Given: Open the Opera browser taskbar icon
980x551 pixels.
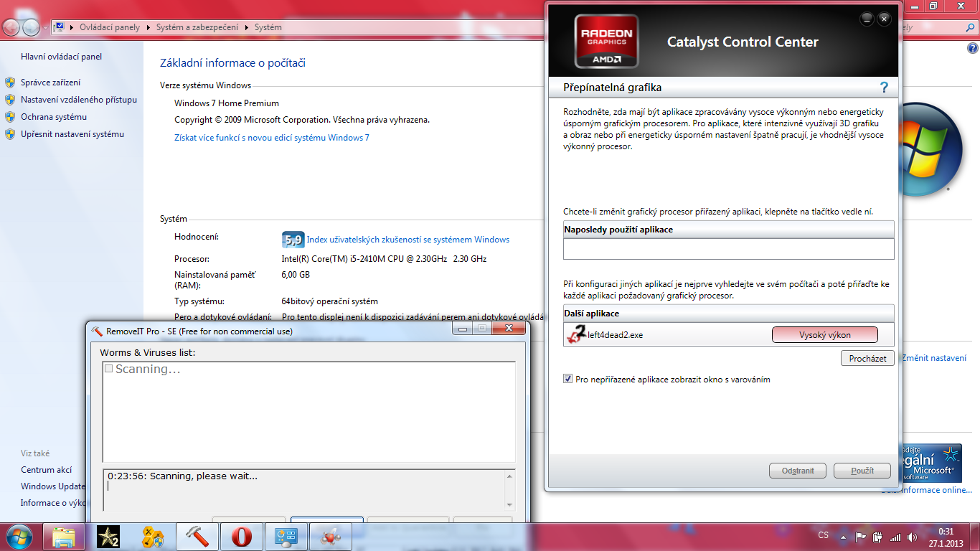Looking at the screenshot, I should click(242, 537).
